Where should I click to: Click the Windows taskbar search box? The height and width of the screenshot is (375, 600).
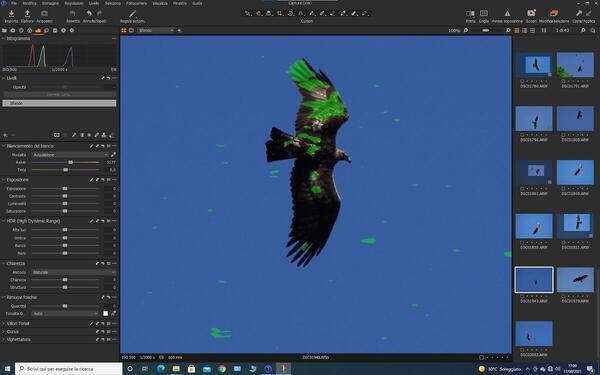69,369
